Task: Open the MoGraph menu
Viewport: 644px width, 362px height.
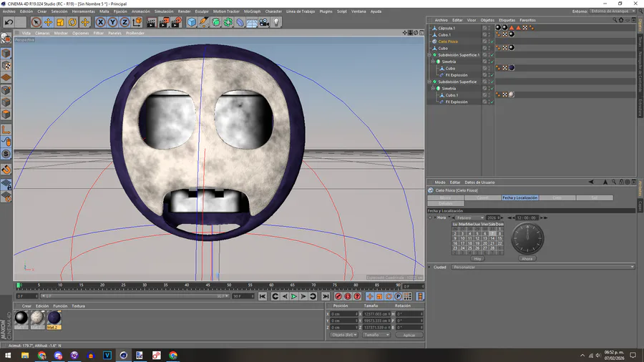Action: click(x=252, y=11)
